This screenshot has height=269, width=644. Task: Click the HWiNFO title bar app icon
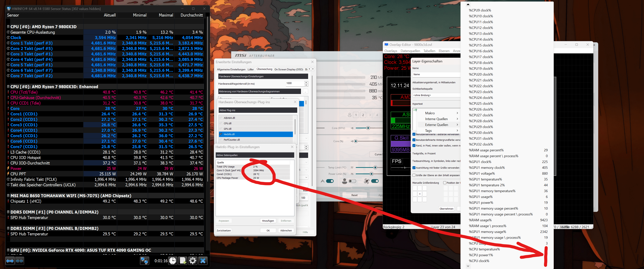click(x=9, y=8)
